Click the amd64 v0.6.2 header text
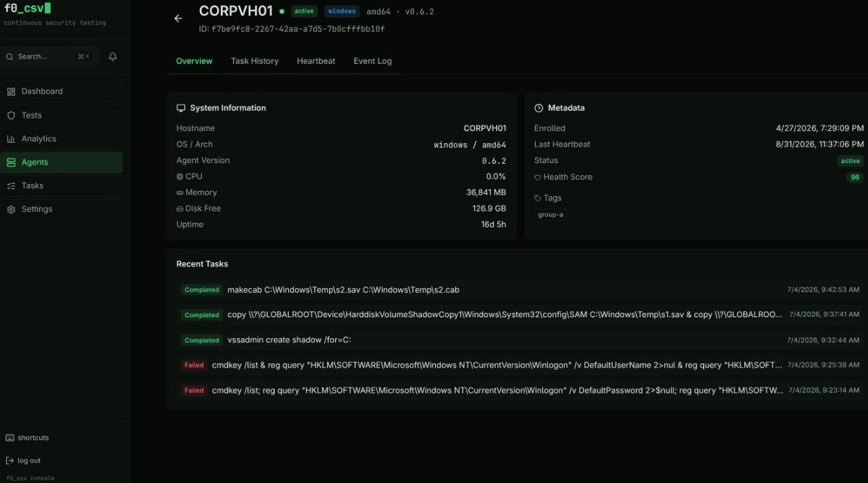 [400, 12]
